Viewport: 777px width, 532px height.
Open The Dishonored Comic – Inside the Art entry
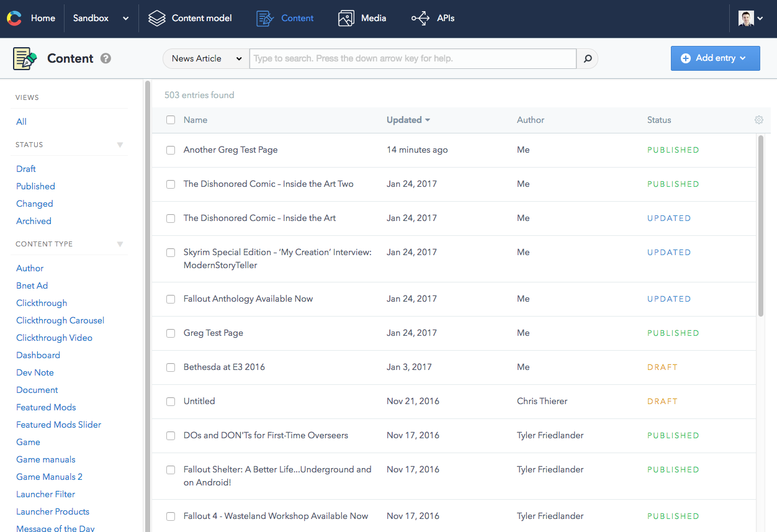pyautogui.click(x=260, y=218)
